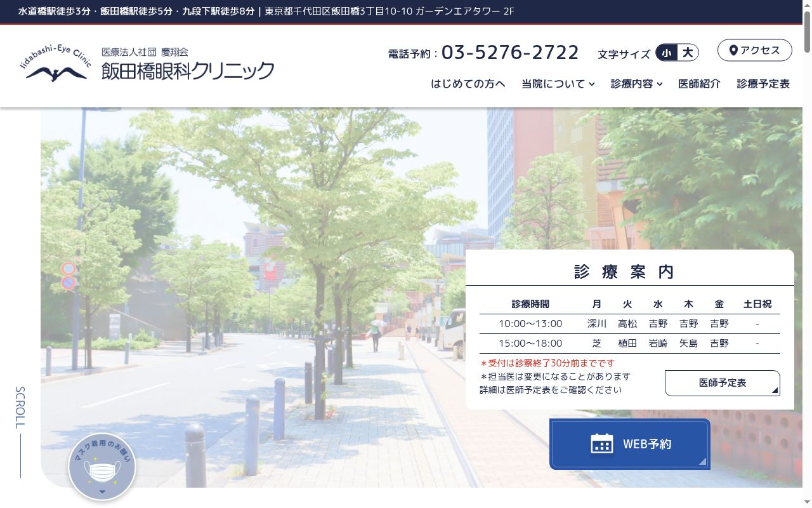Open the mask-wearing notice badge

[x=102, y=467]
